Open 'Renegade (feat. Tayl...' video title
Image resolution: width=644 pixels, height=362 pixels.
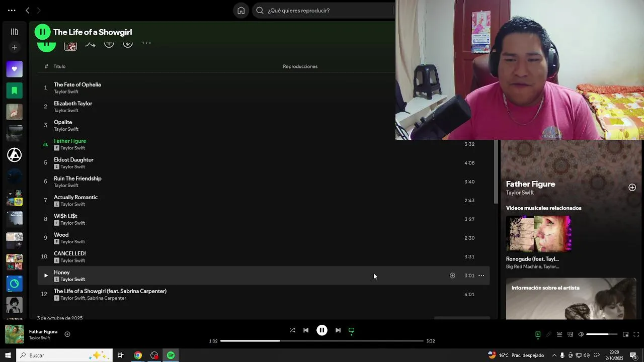532,259
